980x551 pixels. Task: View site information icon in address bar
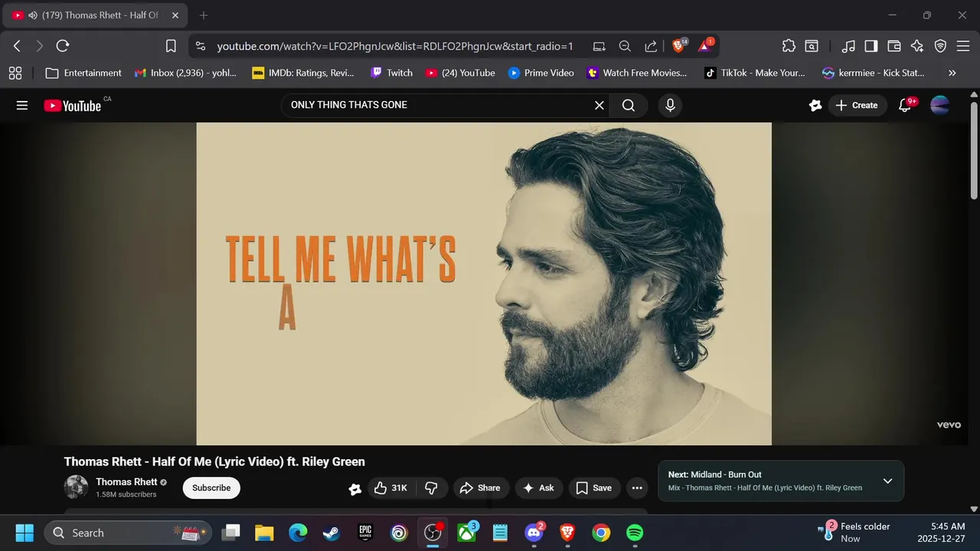pyautogui.click(x=201, y=46)
